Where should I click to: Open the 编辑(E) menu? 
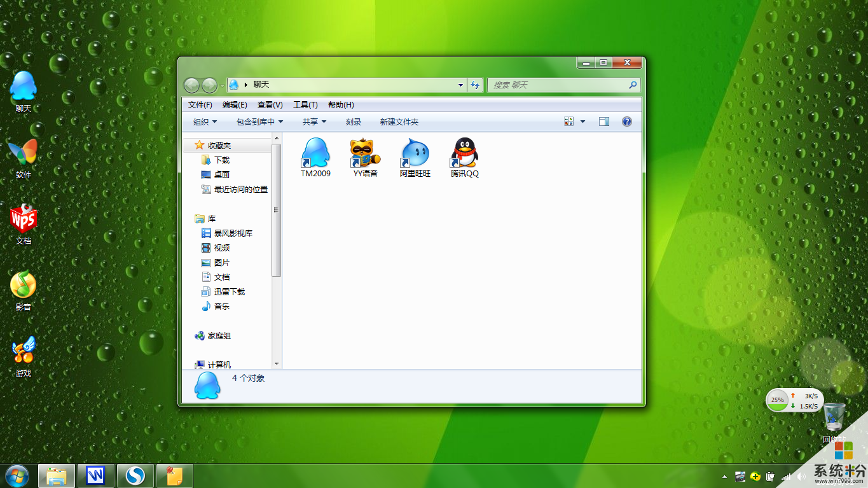(x=235, y=105)
